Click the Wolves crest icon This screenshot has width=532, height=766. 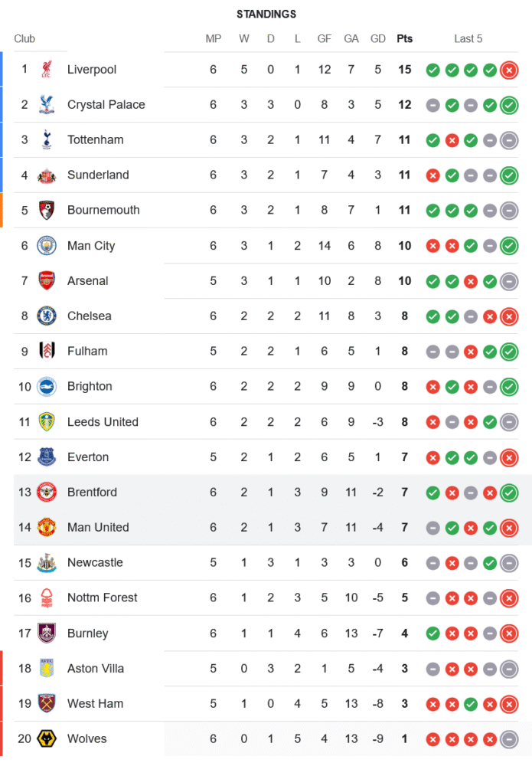click(x=47, y=739)
